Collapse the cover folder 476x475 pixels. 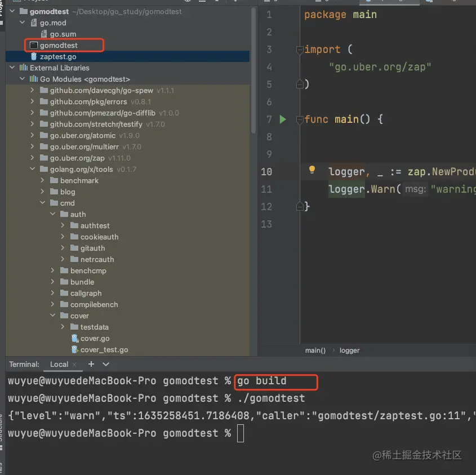click(x=52, y=315)
